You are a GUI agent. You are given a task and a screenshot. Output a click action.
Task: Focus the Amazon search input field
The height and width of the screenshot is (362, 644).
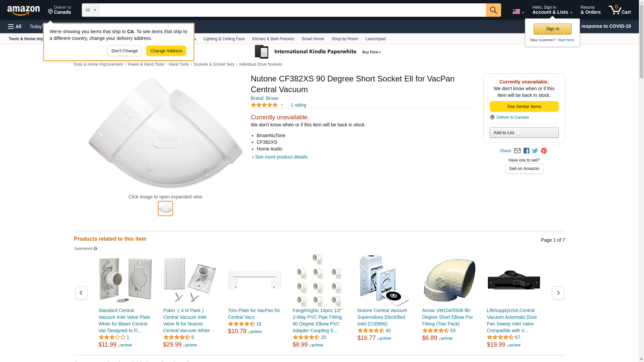tap(292, 10)
